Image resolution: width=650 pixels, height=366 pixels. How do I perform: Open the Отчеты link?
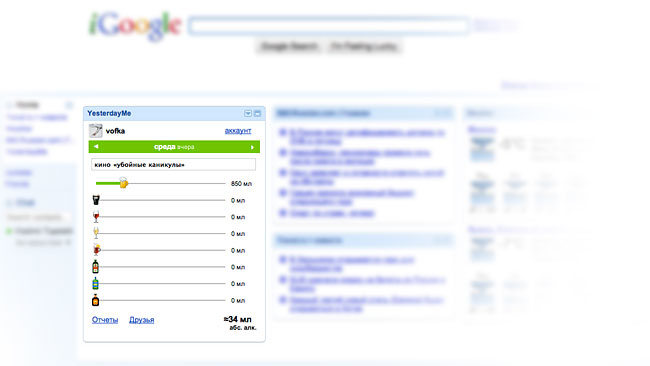point(105,320)
